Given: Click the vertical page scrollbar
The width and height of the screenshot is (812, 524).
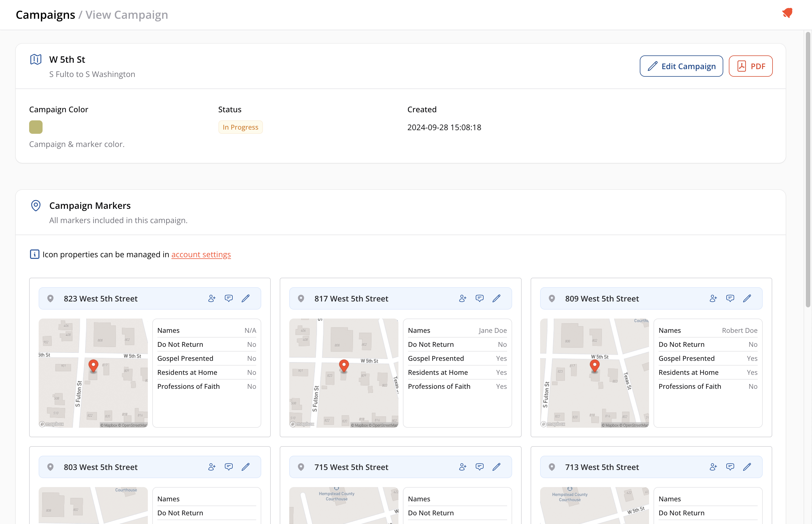Looking at the screenshot, I should point(808,170).
